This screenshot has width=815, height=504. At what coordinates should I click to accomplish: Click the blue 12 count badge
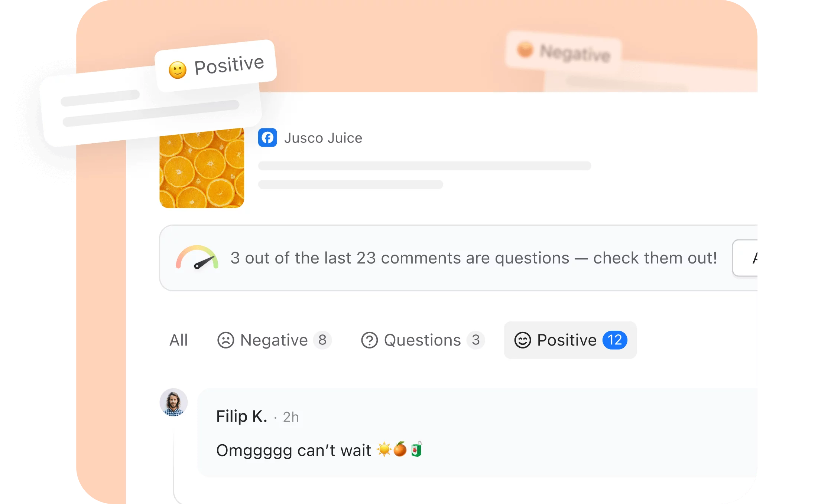pos(615,340)
